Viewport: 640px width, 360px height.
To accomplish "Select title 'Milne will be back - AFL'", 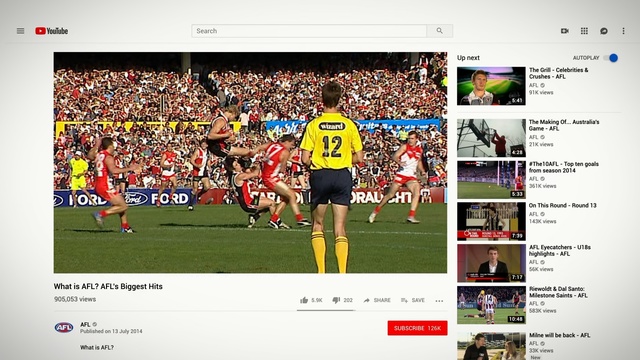I will click(560, 335).
